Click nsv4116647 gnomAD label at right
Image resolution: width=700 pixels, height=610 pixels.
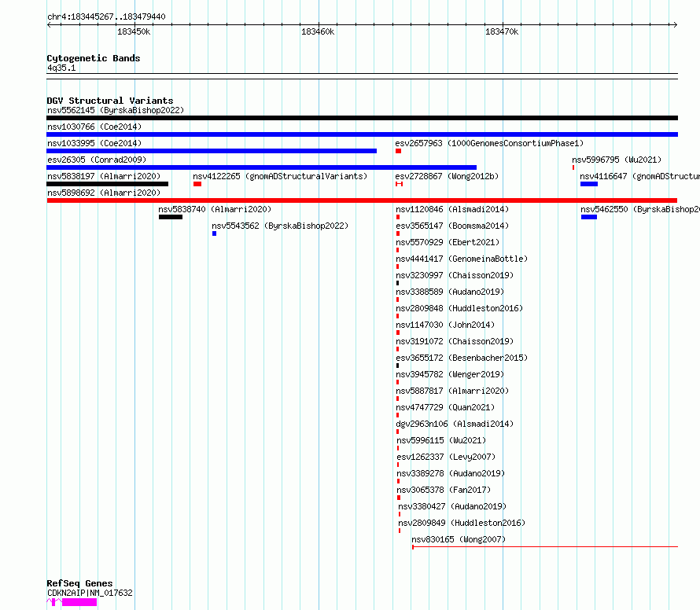639,176
